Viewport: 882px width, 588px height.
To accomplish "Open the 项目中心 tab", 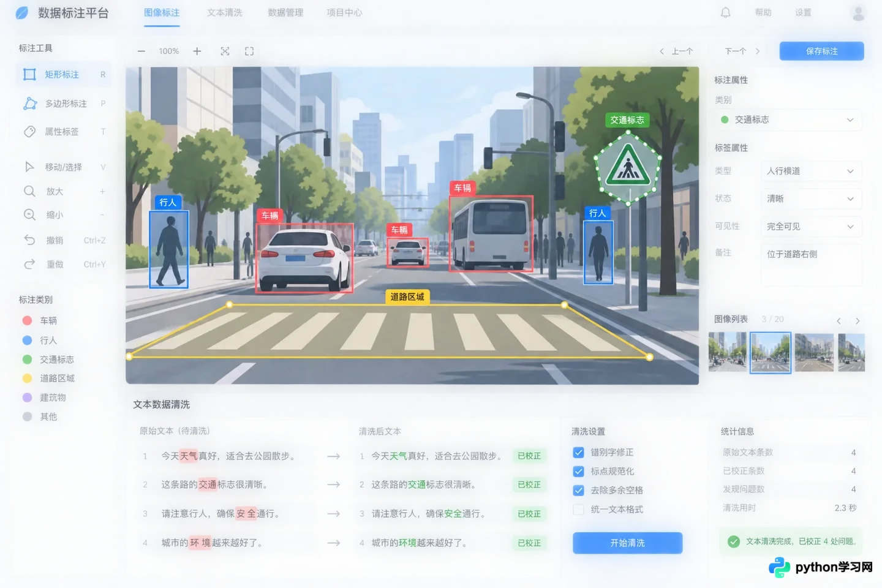I will 344,13.
